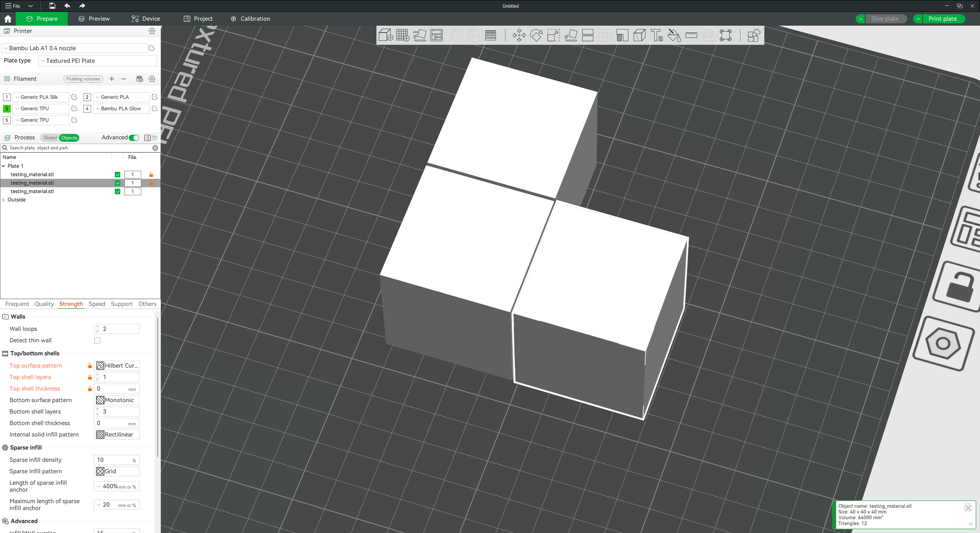Select the Lay on face tool
This screenshot has width=980, height=533.
[x=571, y=36]
